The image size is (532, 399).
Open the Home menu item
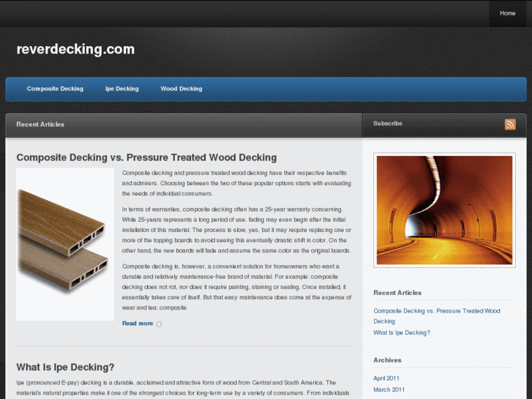[508, 13]
